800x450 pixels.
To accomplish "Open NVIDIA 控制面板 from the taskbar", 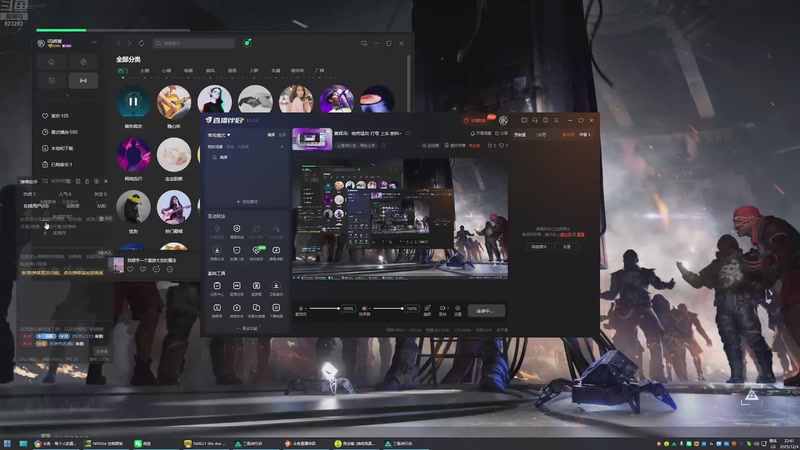I will [104, 443].
